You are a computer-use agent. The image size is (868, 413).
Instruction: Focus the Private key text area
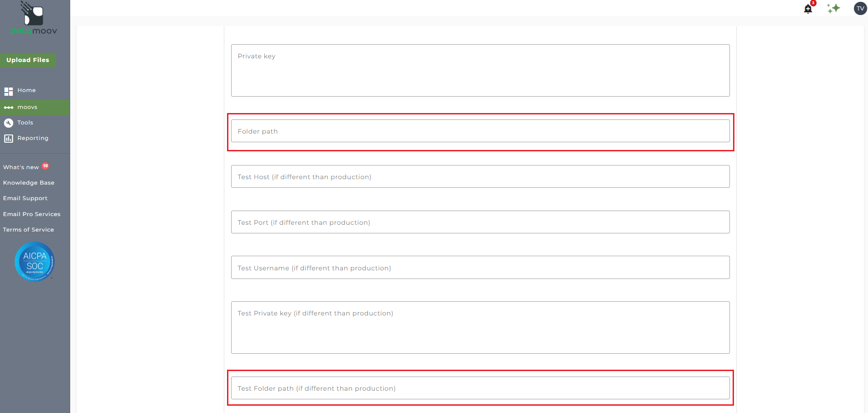pos(480,70)
